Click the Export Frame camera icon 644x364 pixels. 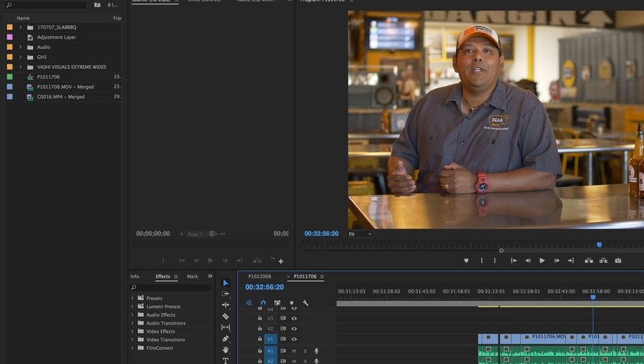(x=618, y=261)
